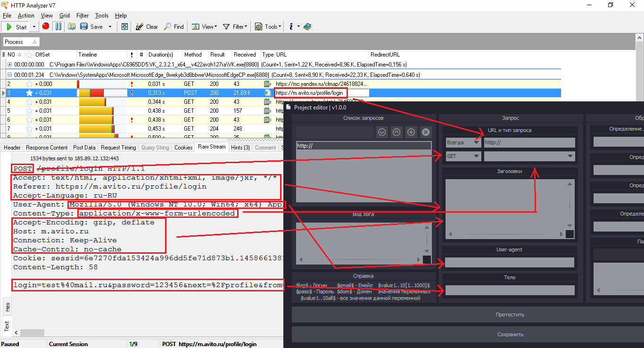Click the Process grouping column chip

pos(21,42)
